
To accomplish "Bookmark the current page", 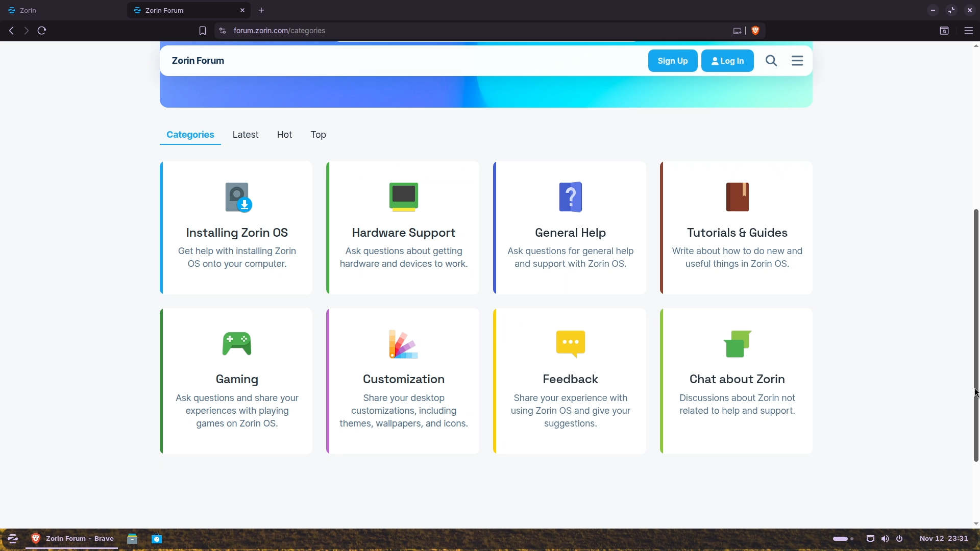I will click(203, 31).
